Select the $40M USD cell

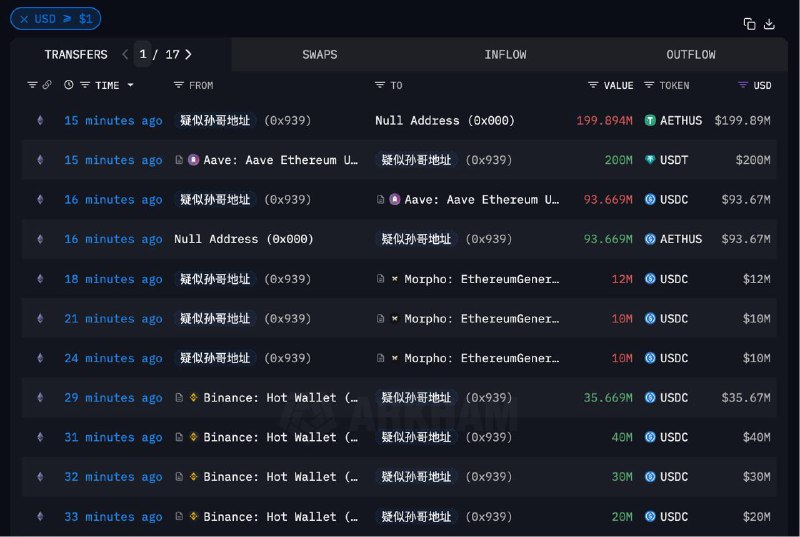click(x=757, y=438)
